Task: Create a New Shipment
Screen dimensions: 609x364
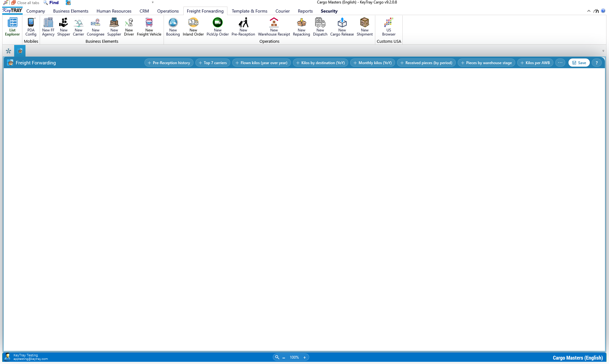Action: tap(365, 27)
